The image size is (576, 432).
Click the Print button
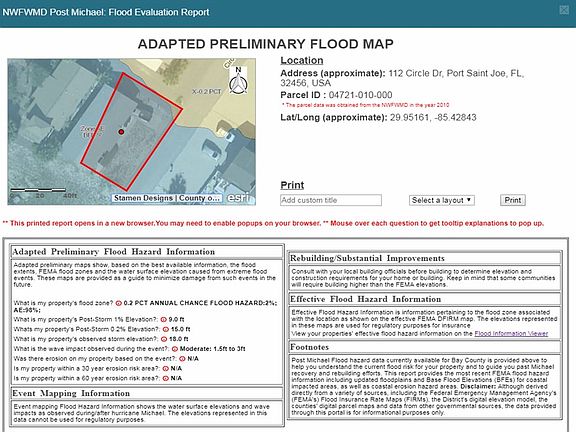[512, 200]
